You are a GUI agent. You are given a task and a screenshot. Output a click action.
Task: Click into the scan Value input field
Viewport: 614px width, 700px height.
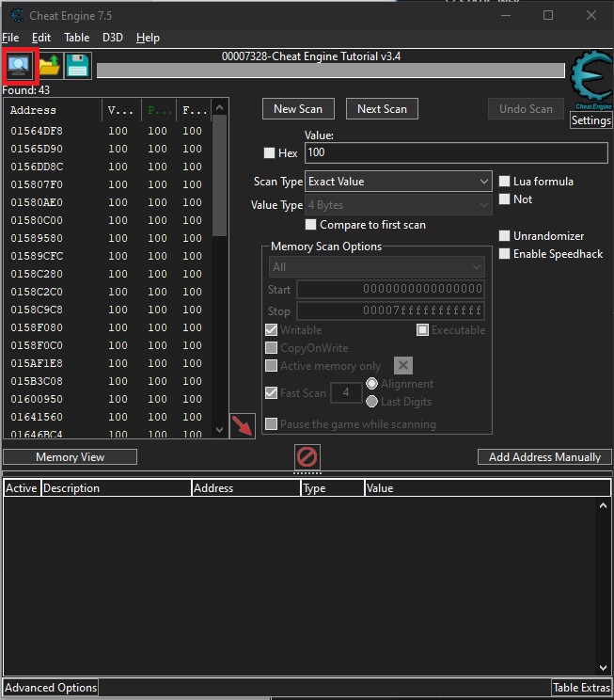[456, 152]
